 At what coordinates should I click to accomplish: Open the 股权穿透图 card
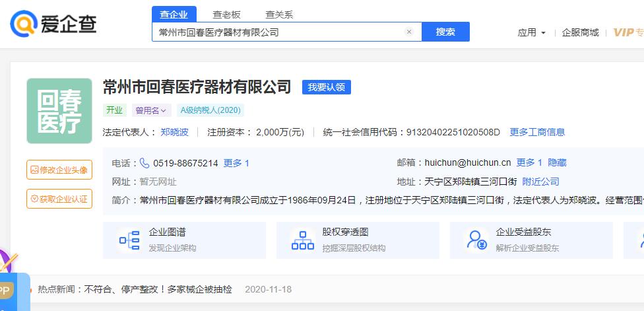click(358, 240)
